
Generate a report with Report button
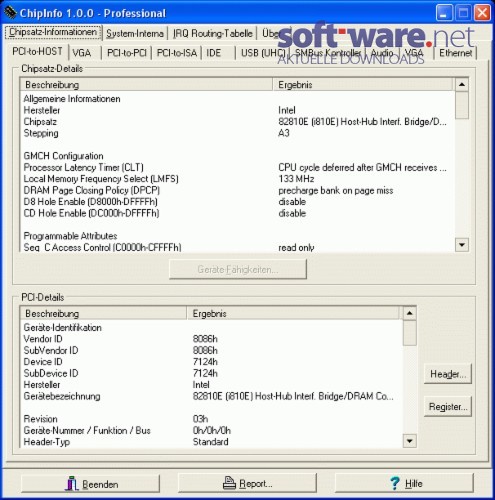coord(247,483)
